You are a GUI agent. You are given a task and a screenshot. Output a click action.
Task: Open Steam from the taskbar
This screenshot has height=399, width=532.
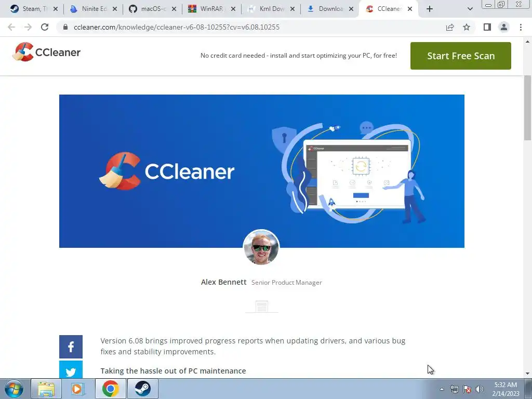pyautogui.click(x=142, y=389)
